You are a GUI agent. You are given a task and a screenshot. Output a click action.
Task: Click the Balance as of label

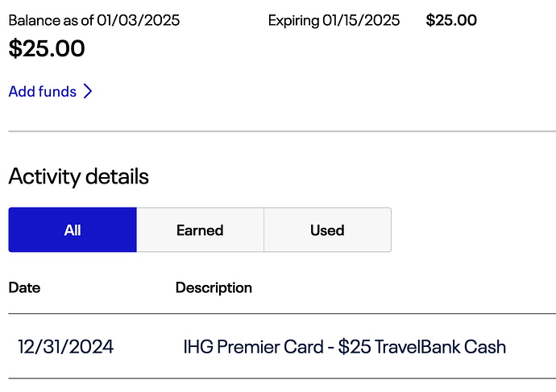tap(51, 20)
